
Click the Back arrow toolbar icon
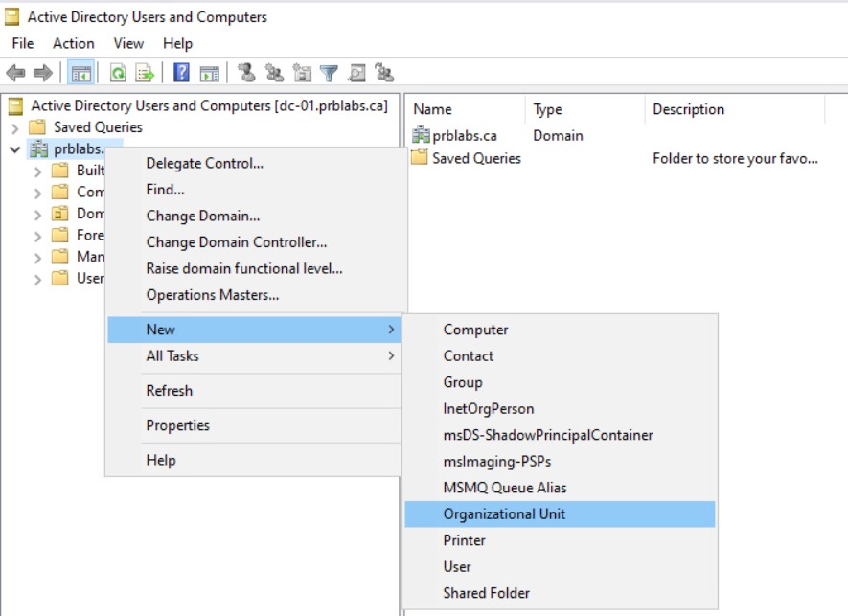[15, 73]
